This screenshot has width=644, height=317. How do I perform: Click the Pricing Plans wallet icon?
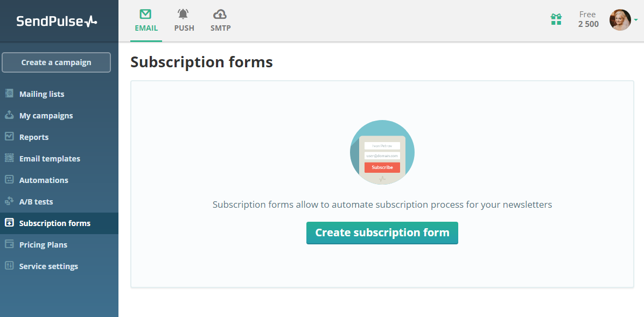click(x=9, y=244)
